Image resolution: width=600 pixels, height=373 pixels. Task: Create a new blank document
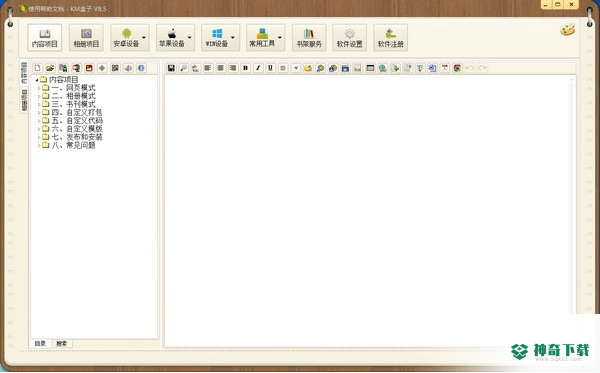click(x=38, y=68)
